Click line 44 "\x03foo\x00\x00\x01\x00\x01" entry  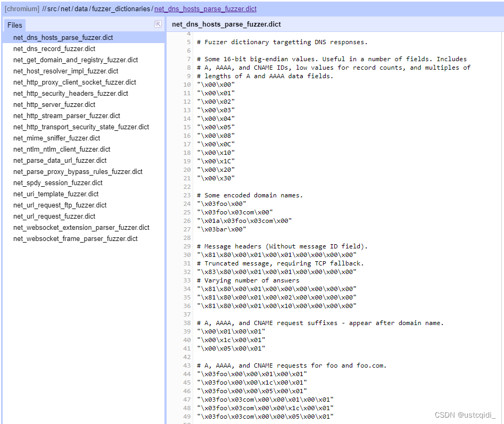tap(252, 374)
